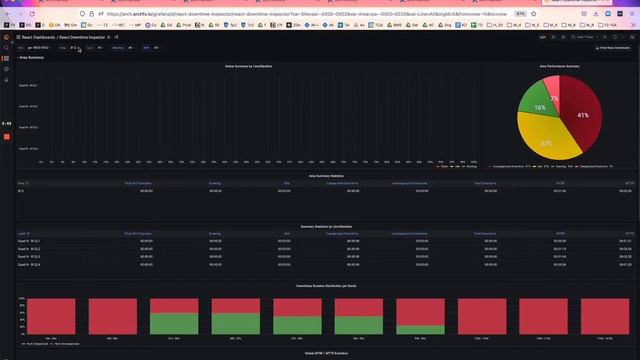The image size is (640, 360).
Task: Bookmark this page with the star icon
Action: (x=533, y=14)
